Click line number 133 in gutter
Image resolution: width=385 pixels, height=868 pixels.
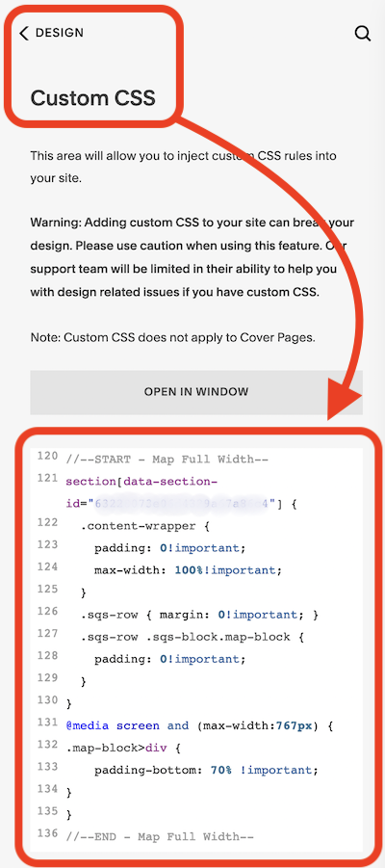(47, 767)
